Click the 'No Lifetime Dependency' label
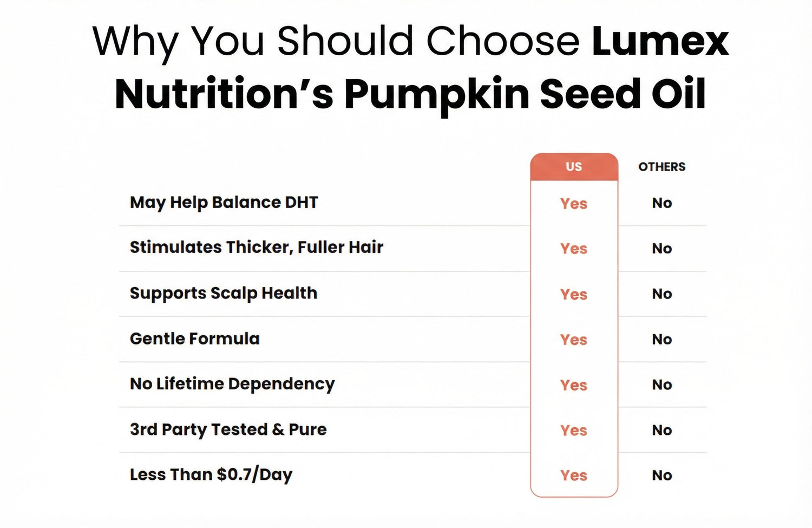The height and width of the screenshot is (528, 812). 232,384
